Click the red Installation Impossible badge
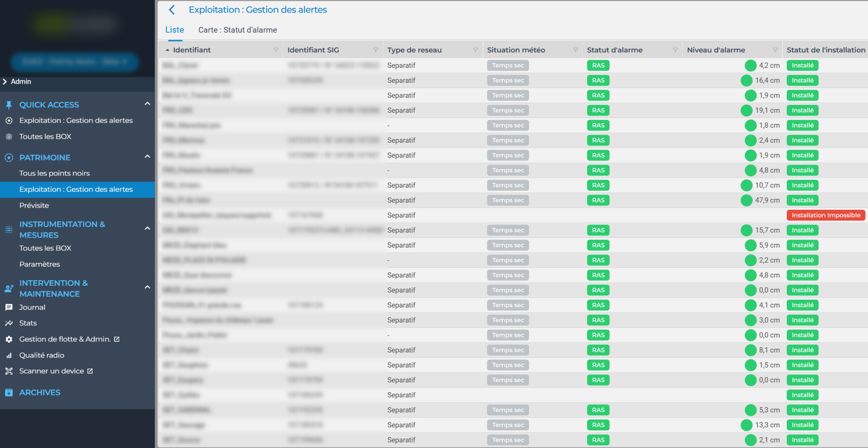868x448 pixels. pos(826,215)
